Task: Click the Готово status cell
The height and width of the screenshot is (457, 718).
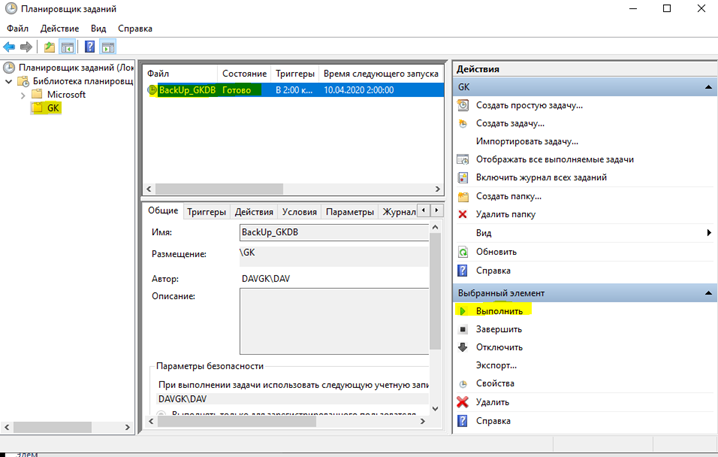Action: click(237, 90)
